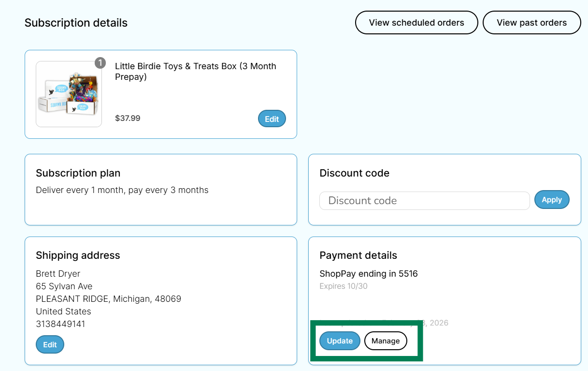The height and width of the screenshot is (371, 588).
Task: Click the Expires 10/30 label
Action: (343, 286)
